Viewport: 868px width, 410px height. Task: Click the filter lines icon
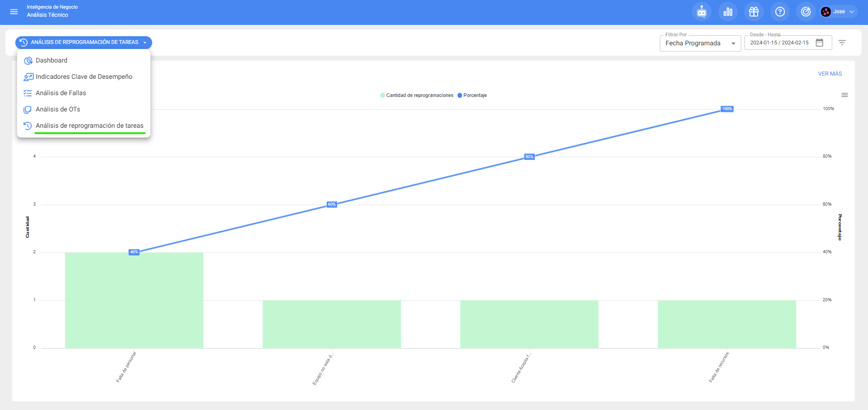[842, 43]
